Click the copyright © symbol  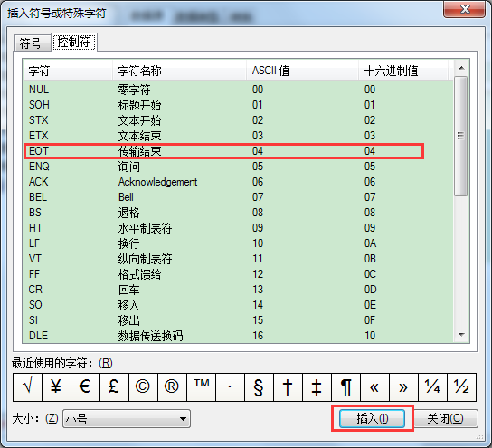click(x=143, y=387)
